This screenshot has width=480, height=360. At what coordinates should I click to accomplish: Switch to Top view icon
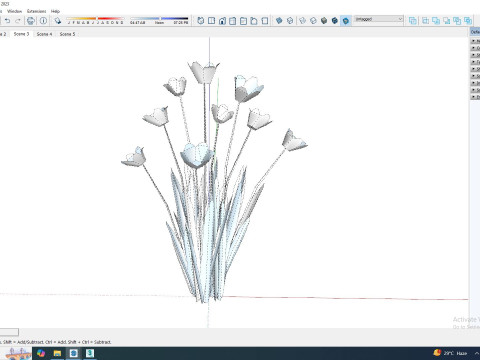tap(211, 21)
